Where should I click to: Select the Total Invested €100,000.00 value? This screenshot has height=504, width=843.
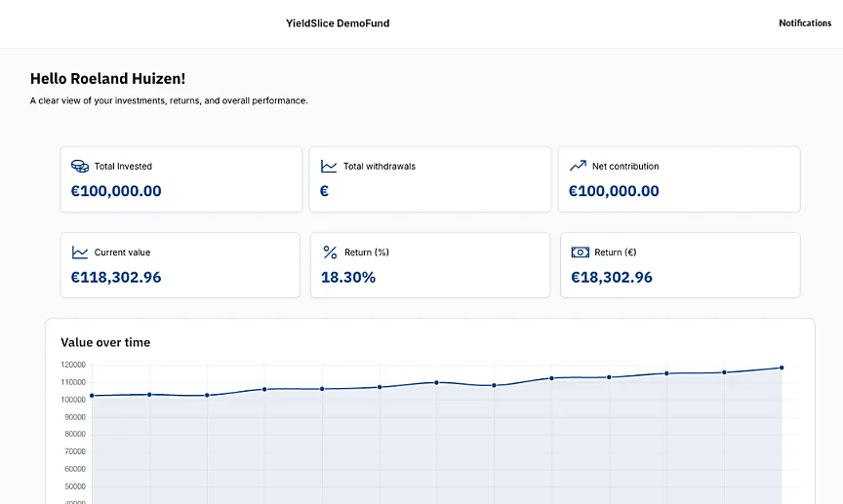116,191
